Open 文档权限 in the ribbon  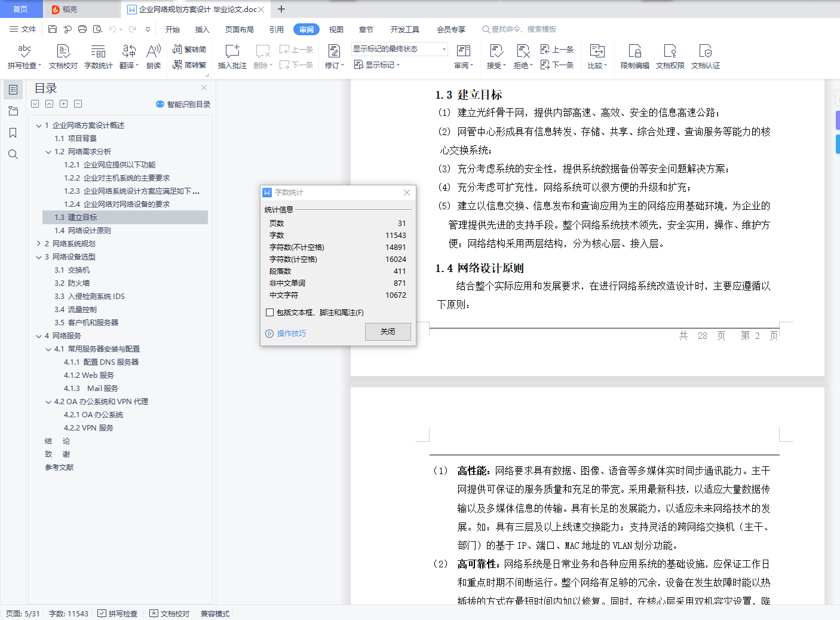pos(670,57)
